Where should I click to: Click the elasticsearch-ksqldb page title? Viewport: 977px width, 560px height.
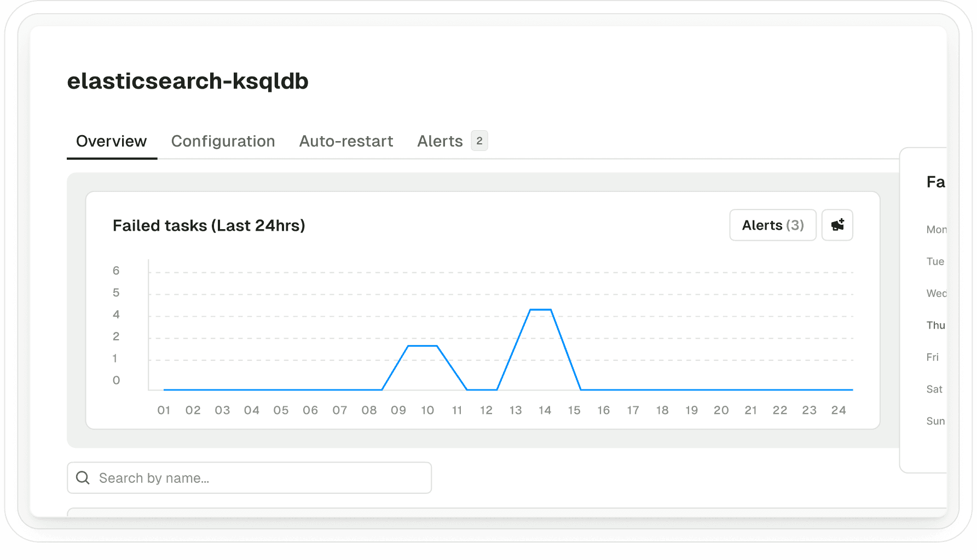(188, 81)
